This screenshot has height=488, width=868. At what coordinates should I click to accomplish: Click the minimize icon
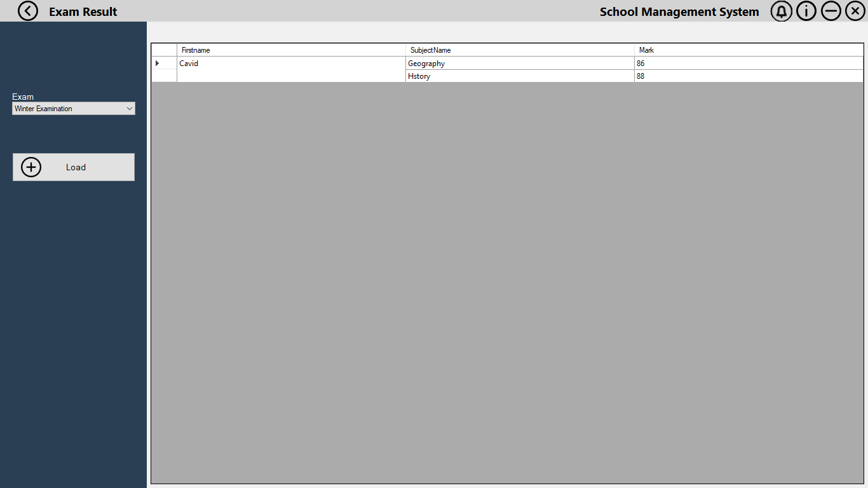(x=831, y=11)
